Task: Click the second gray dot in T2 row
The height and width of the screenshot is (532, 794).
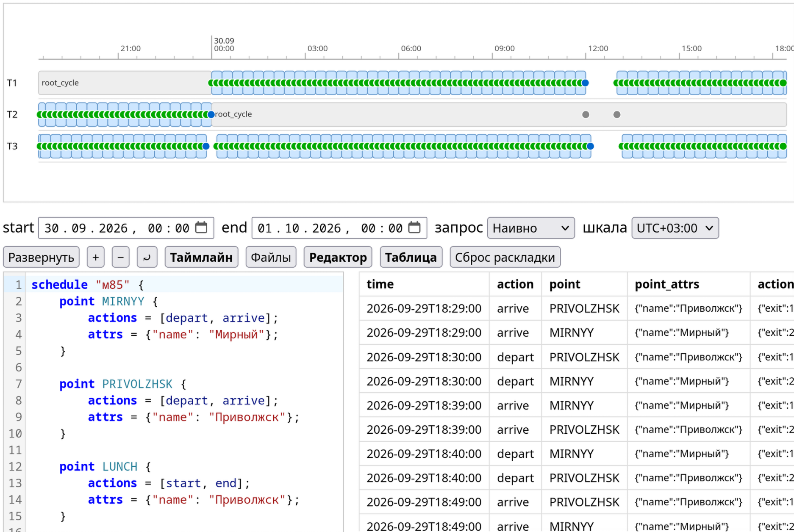Action: 617,114
